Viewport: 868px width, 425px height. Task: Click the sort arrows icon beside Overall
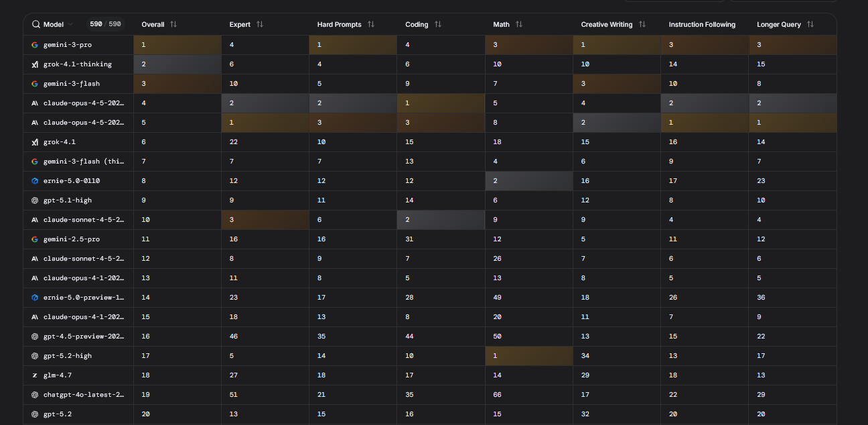click(173, 25)
